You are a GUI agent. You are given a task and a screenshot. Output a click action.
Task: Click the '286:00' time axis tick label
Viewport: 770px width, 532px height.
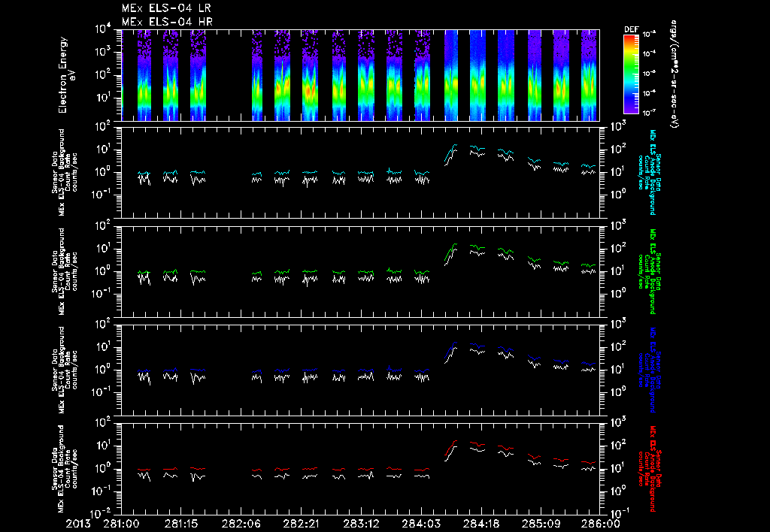600,524
